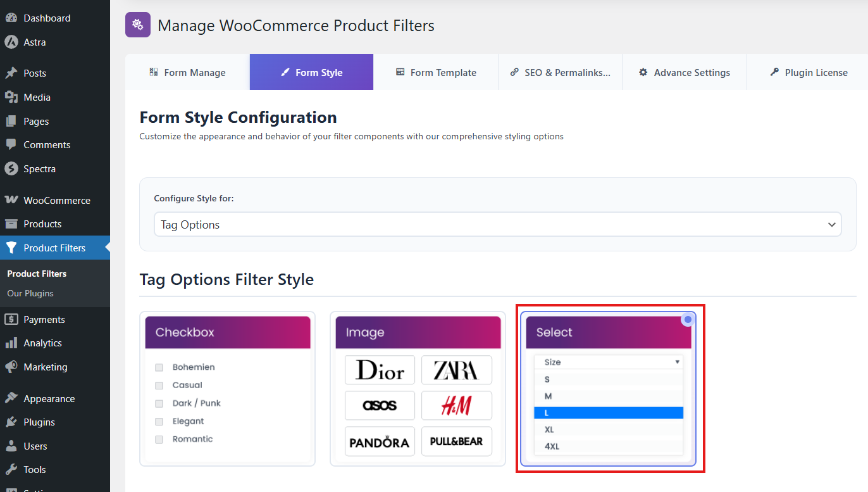This screenshot has height=492, width=868.
Task: Click the 'Form Style Configuration' heading
Action: 238,118
